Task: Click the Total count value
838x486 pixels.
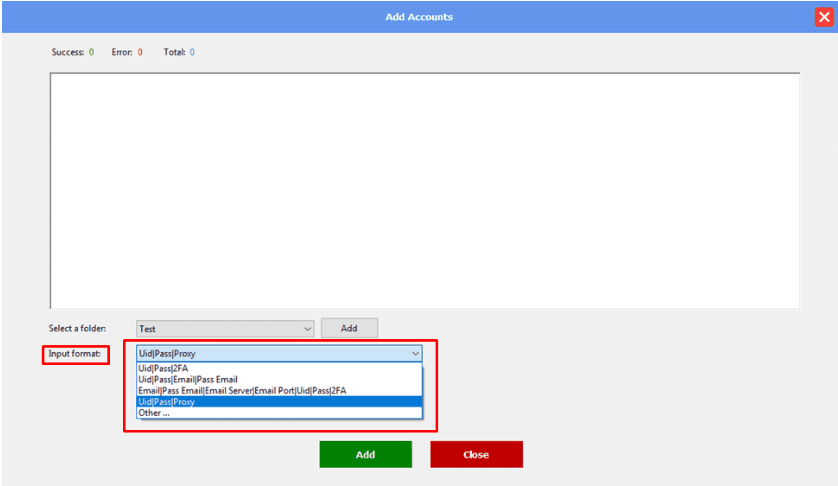Action: pyautogui.click(x=192, y=52)
